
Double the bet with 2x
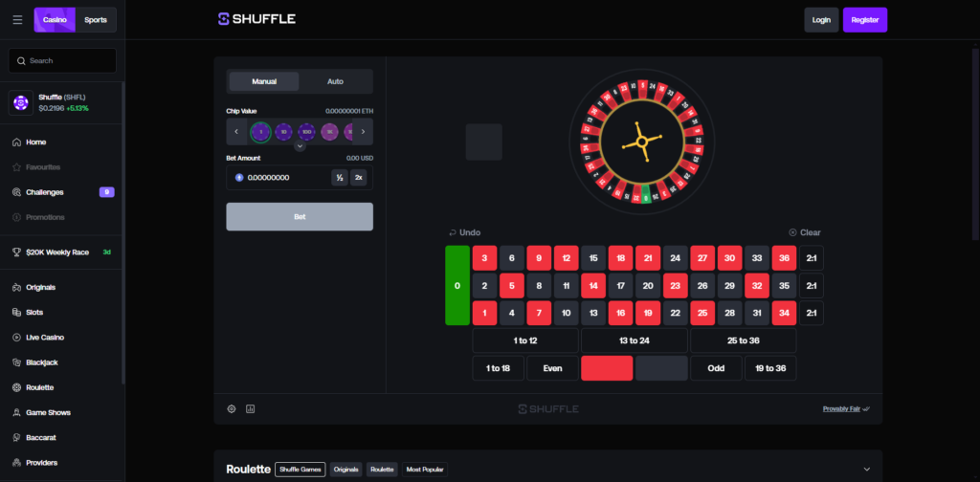click(359, 178)
